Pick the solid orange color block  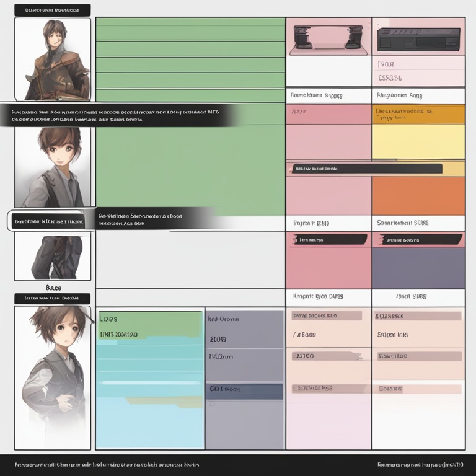coord(418,196)
